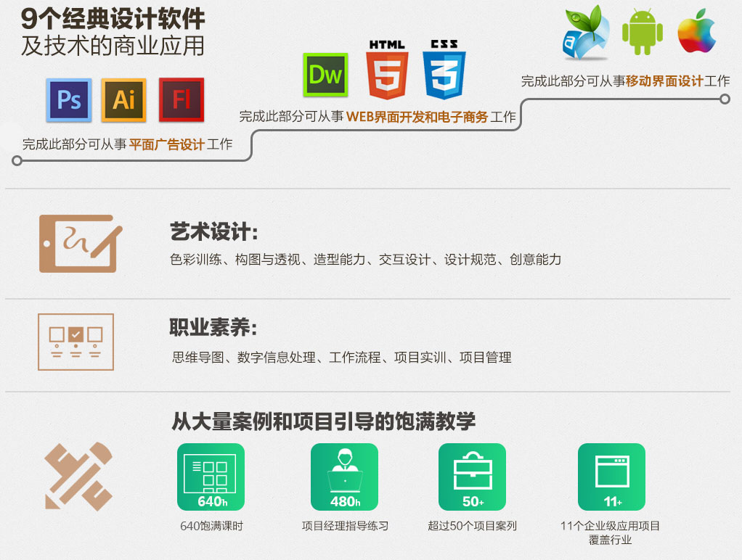Click the checklist professional quality icon

(76, 342)
